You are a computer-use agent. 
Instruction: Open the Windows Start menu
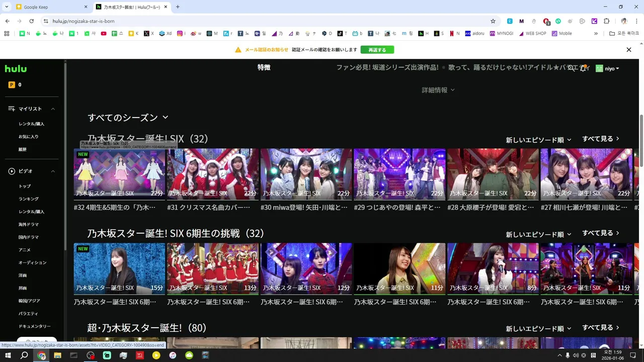(x=8, y=355)
